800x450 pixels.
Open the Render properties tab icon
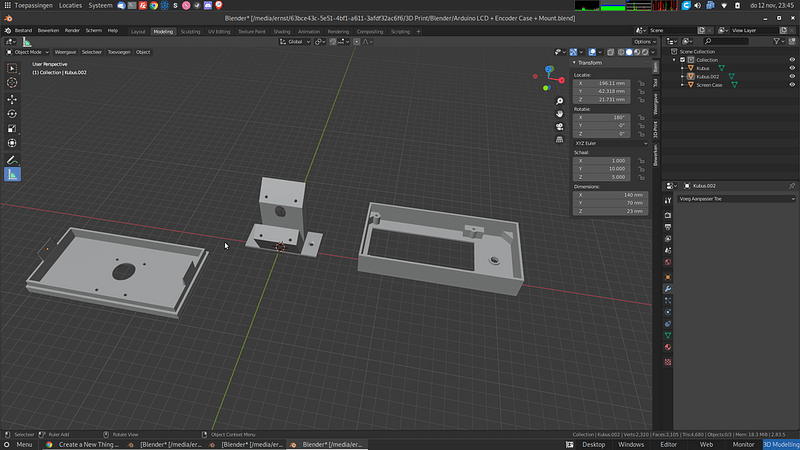coord(668,215)
